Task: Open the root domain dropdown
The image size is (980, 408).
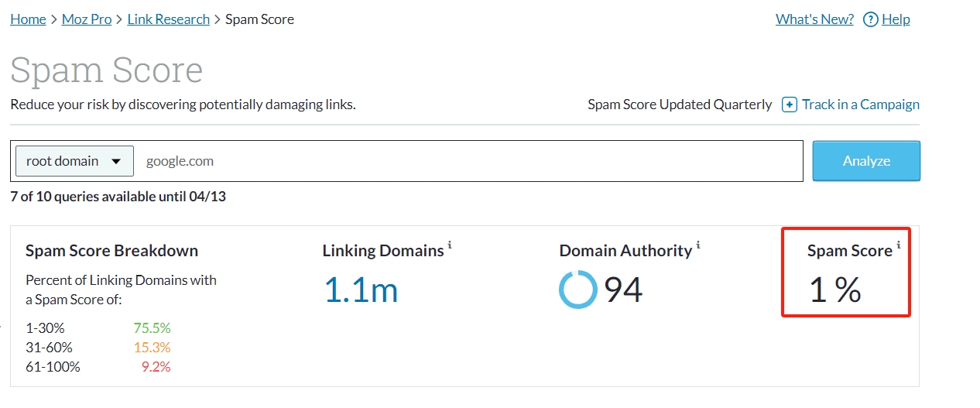Action: click(74, 161)
